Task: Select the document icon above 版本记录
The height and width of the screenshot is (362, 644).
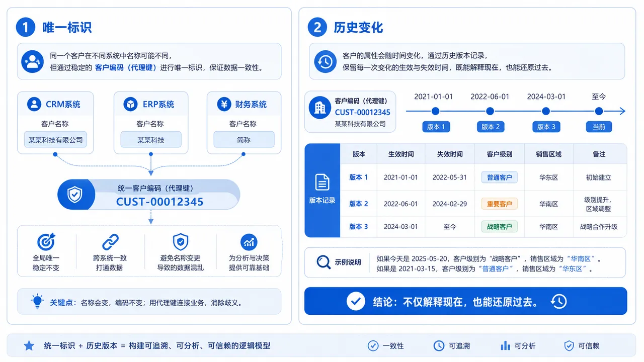Action: click(322, 182)
